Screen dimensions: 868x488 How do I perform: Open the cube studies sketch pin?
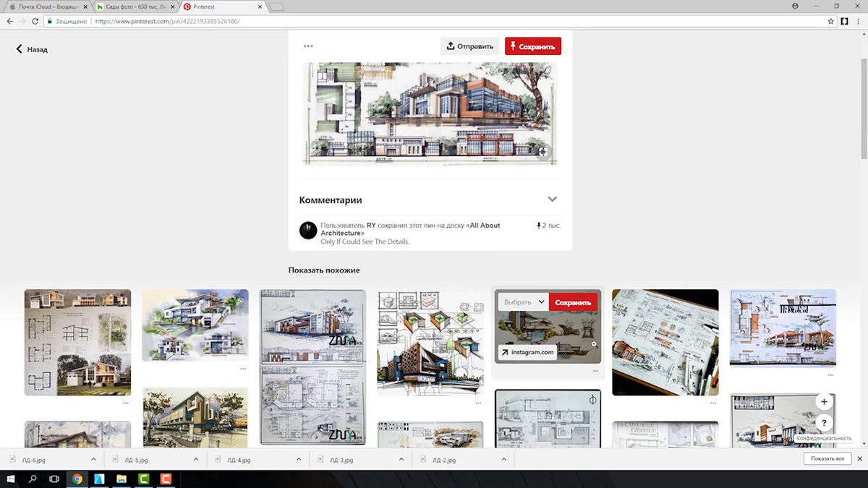[x=430, y=343]
